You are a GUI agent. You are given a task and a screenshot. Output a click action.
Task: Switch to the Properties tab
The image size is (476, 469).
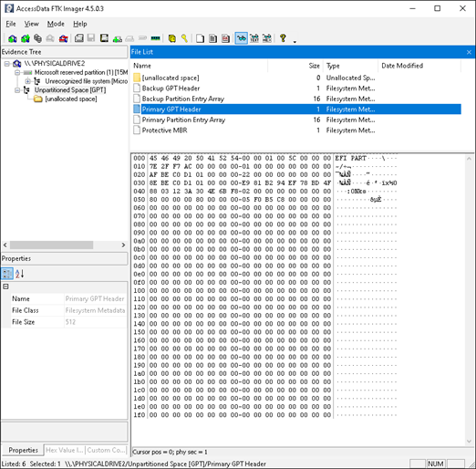[x=23, y=450]
